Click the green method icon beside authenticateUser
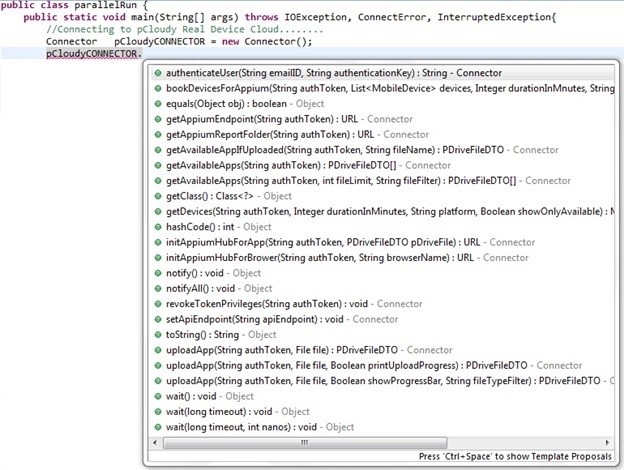624x470 pixels. pyautogui.click(x=158, y=73)
